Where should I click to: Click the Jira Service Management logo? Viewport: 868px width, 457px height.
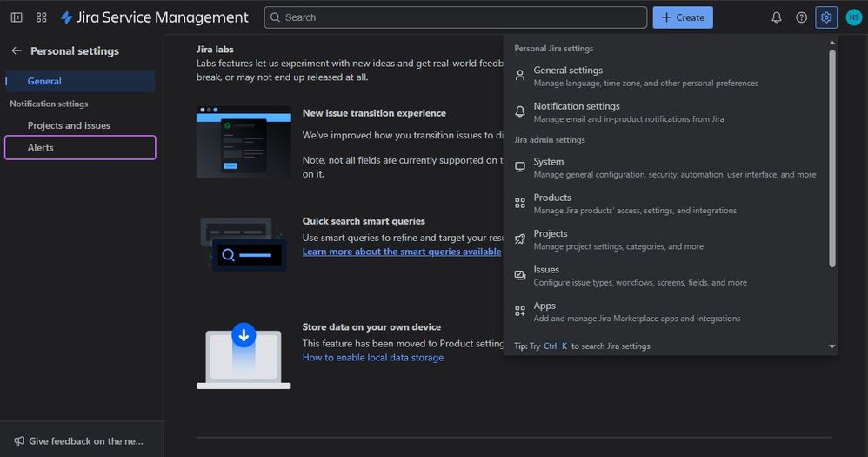pyautogui.click(x=155, y=17)
